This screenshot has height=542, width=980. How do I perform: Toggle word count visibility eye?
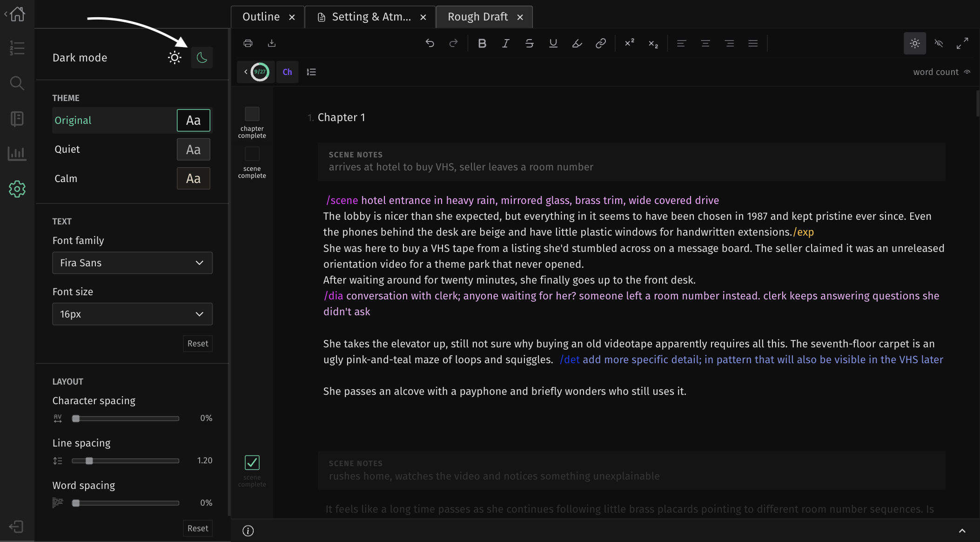pyautogui.click(x=967, y=72)
